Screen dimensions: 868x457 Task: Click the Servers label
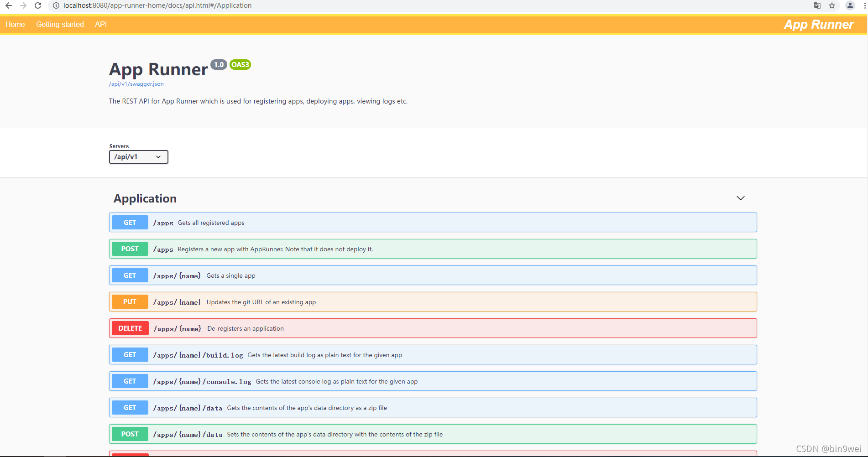tap(119, 146)
